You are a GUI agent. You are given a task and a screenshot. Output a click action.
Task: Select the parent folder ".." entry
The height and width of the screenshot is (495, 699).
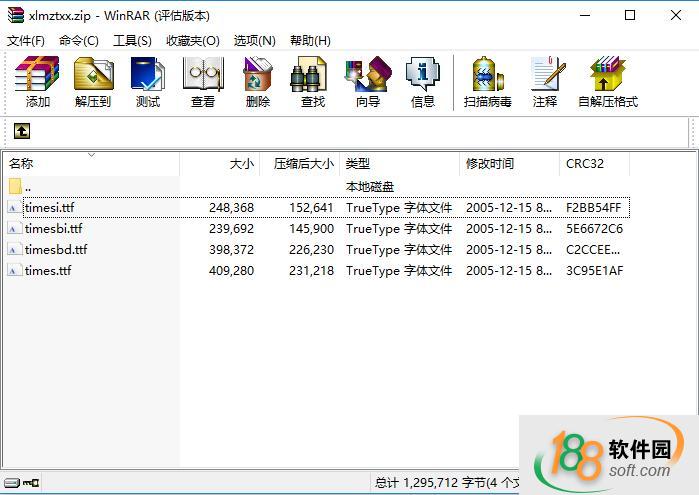pos(28,187)
